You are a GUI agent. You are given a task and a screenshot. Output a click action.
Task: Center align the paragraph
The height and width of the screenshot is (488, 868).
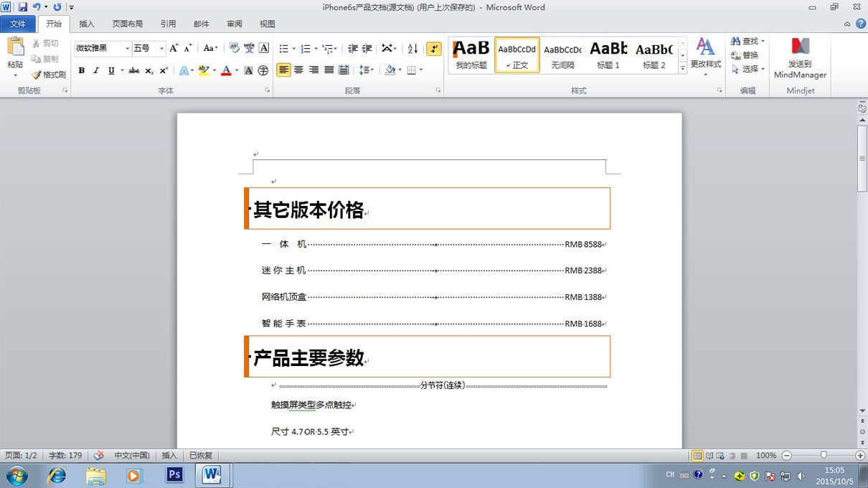click(x=298, y=70)
